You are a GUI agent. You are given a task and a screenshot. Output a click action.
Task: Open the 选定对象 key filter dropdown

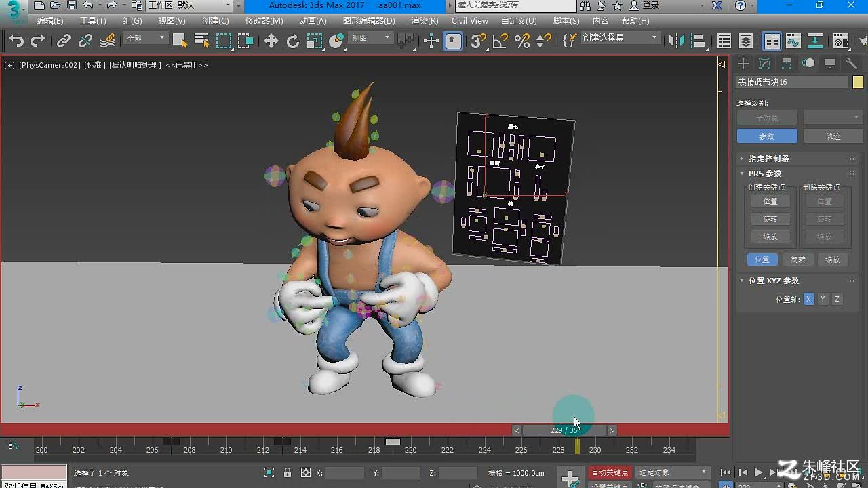click(673, 472)
